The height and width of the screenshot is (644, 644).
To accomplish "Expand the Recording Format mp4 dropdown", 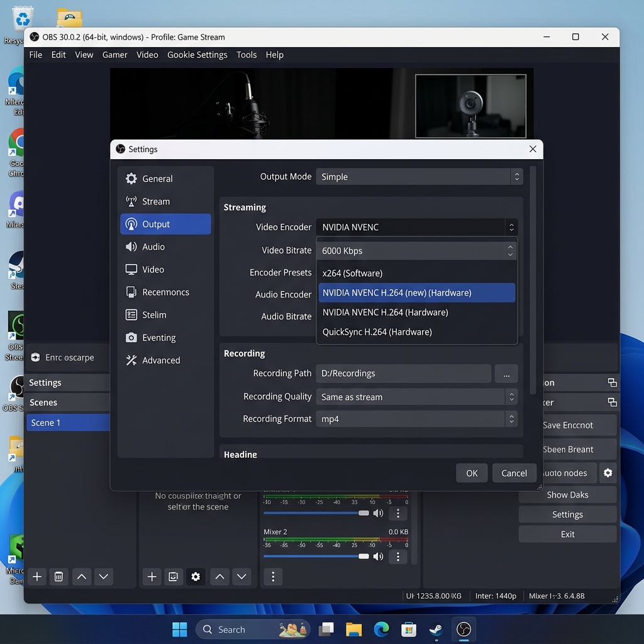I will 416,419.
